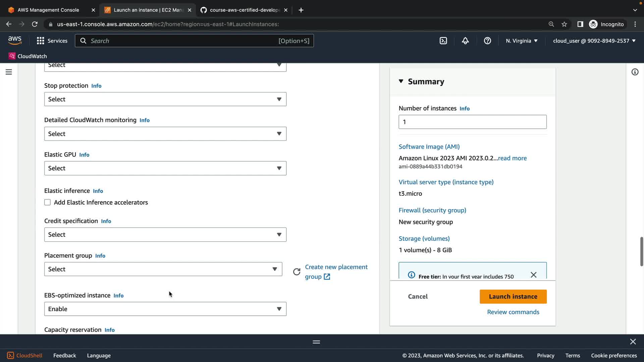
Task: Open the N. Virginia region menu
Action: click(522, 41)
